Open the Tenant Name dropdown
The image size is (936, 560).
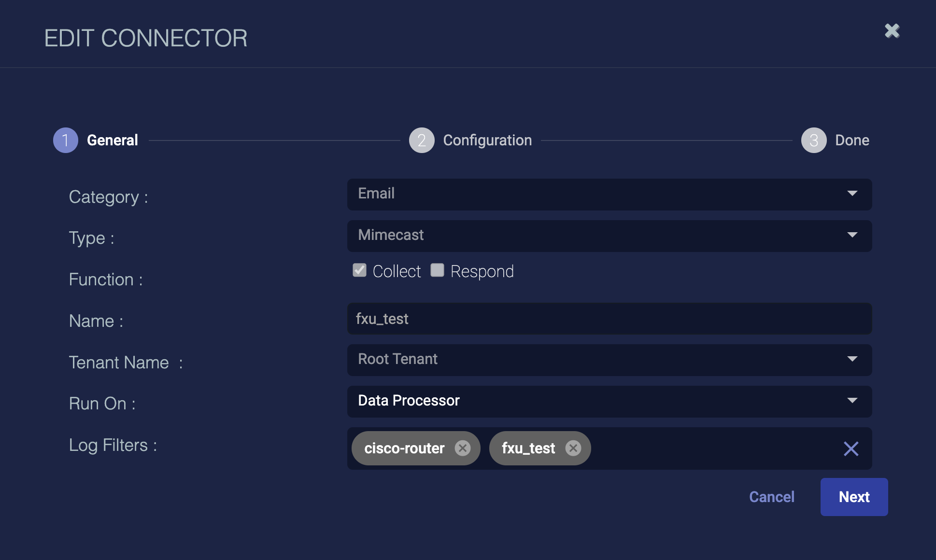pyautogui.click(x=609, y=360)
